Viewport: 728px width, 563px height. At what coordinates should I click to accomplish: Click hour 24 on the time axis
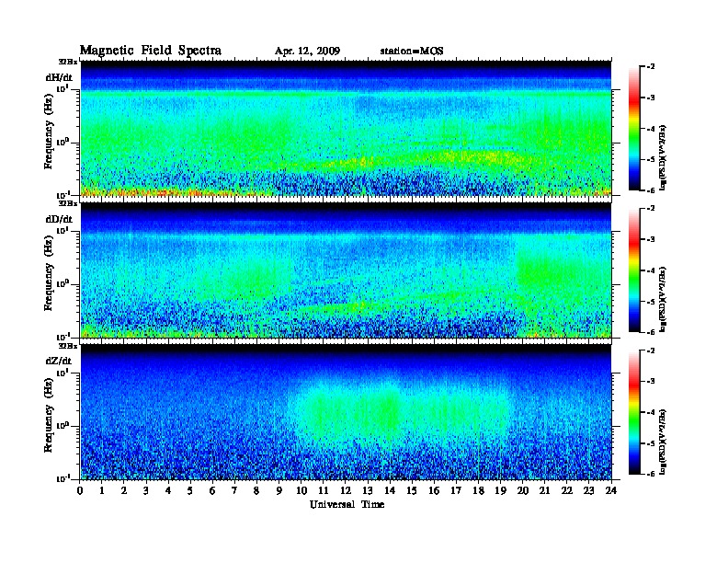point(611,490)
